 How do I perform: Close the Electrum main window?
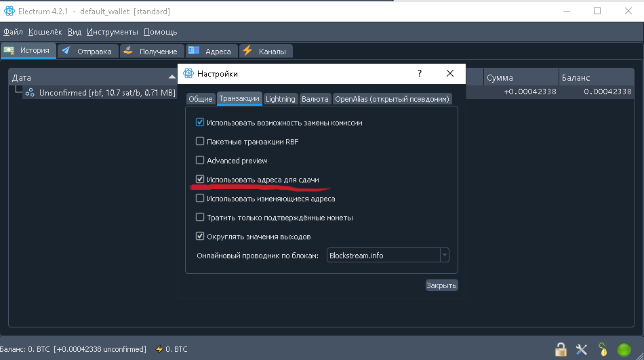click(628, 11)
